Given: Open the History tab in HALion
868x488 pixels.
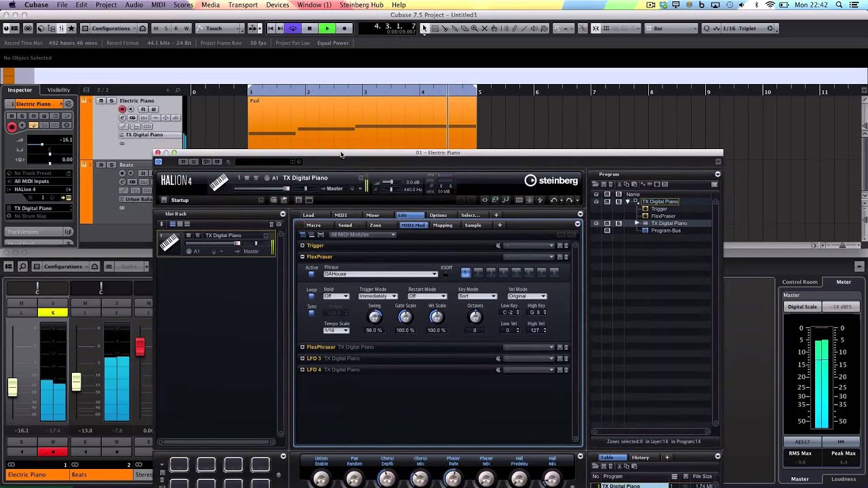Looking at the screenshot, I should coord(640,457).
